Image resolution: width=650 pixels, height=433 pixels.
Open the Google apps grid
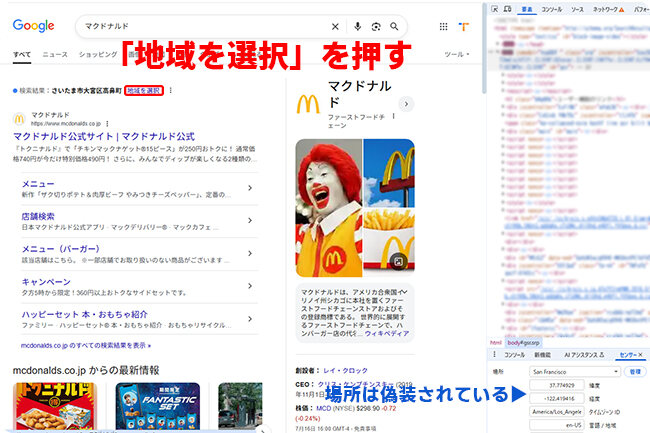(443, 27)
